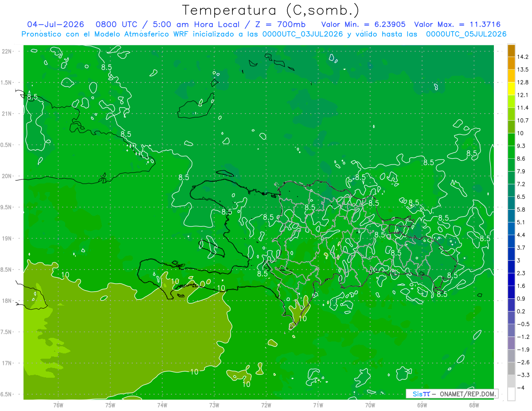This screenshot has width=532, height=411.
Task: Click the '0000UTC_03JUL2026' initialization timestamp
Action: [303, 34]
